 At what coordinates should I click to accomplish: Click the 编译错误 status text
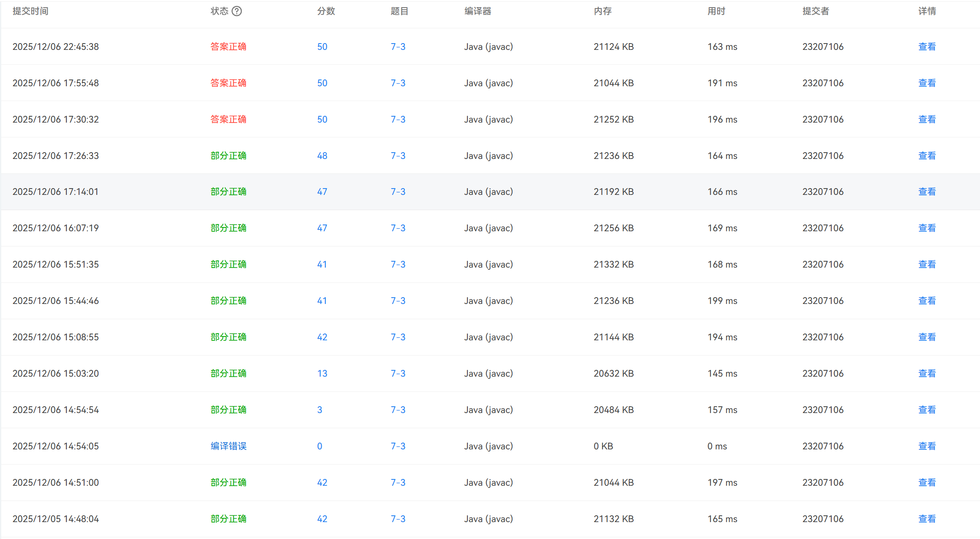tap(228, 446)
